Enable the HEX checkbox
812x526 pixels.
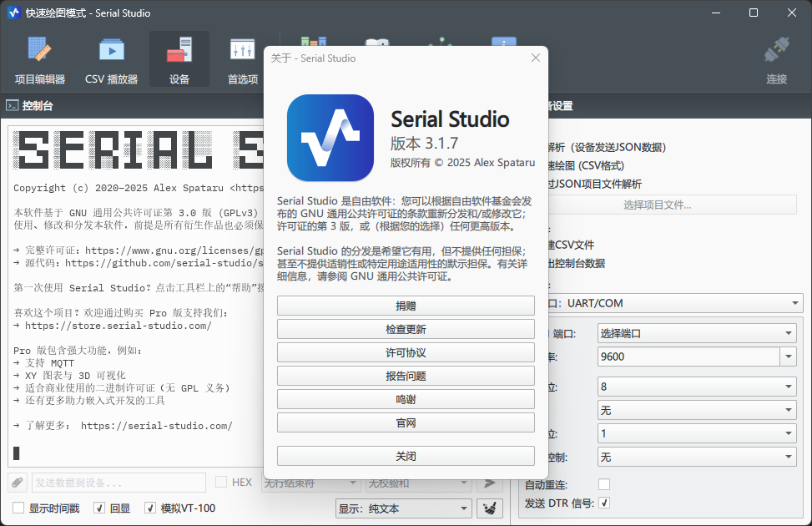pos(221,482)
